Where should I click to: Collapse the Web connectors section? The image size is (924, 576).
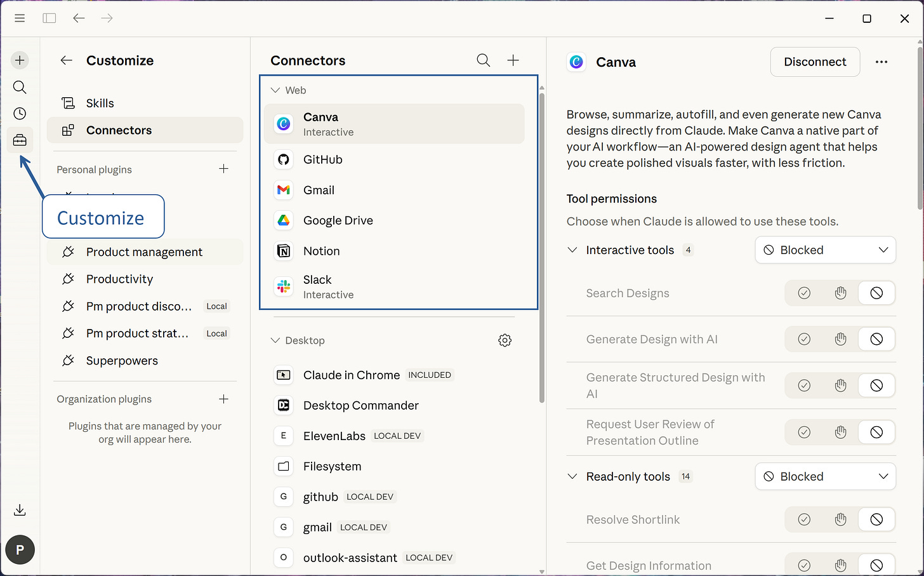(275, 90)
